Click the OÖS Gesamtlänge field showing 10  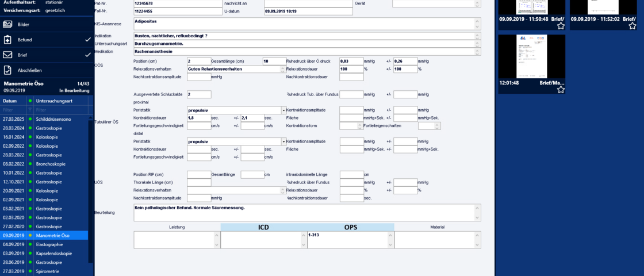click(274, 61)
